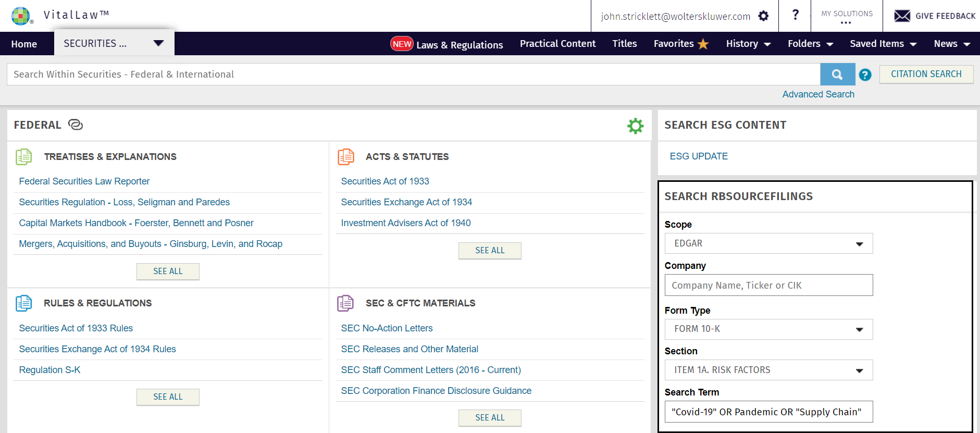Image resolution: width=980 pixels, height=433 pixels.
Task: Click the blue magnifying glass search button
Action: click(x=837, y=75)
